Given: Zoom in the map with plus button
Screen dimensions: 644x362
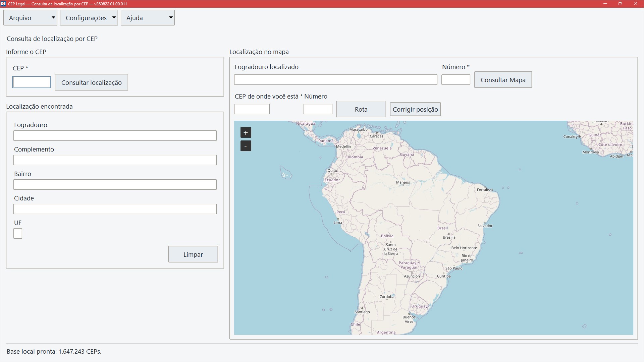Looking at the screenshot, I should pyautogui.click(x=246, y=132).
